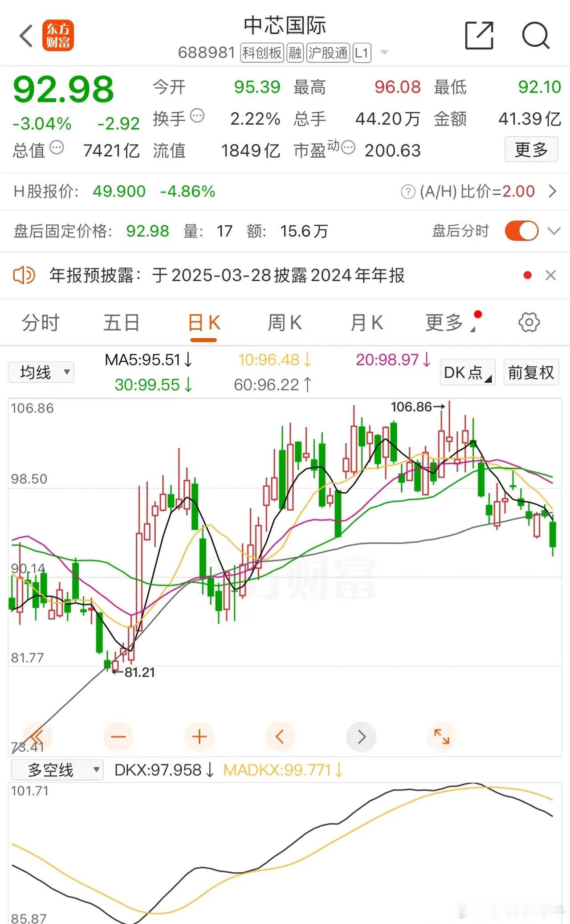The image size is (570, 924).
Task: Tap the 30:99.55 moving average label
Action: (x=154, y=384)
